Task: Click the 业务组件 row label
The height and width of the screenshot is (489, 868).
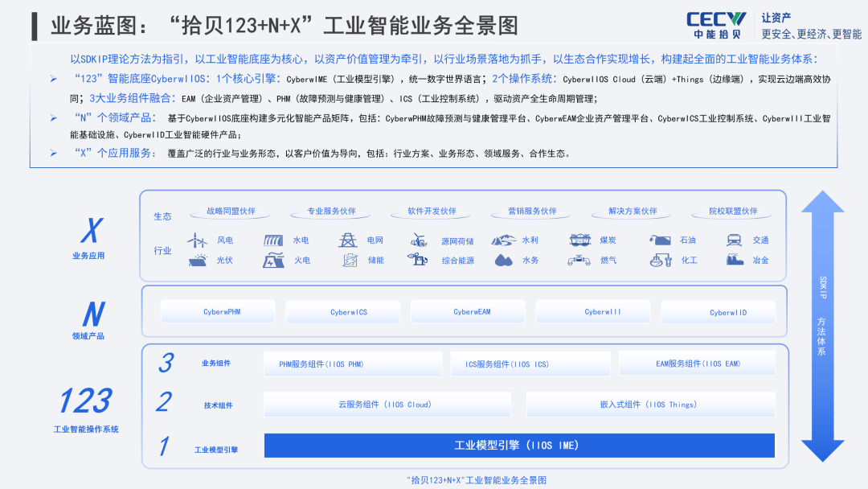Action: tap(216, 364)
